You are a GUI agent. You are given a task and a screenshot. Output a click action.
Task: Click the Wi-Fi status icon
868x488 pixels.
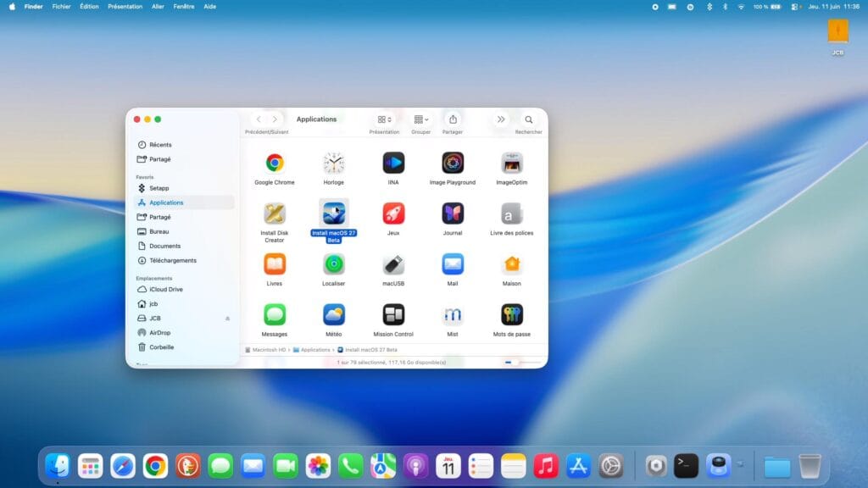tap(741, 7)
